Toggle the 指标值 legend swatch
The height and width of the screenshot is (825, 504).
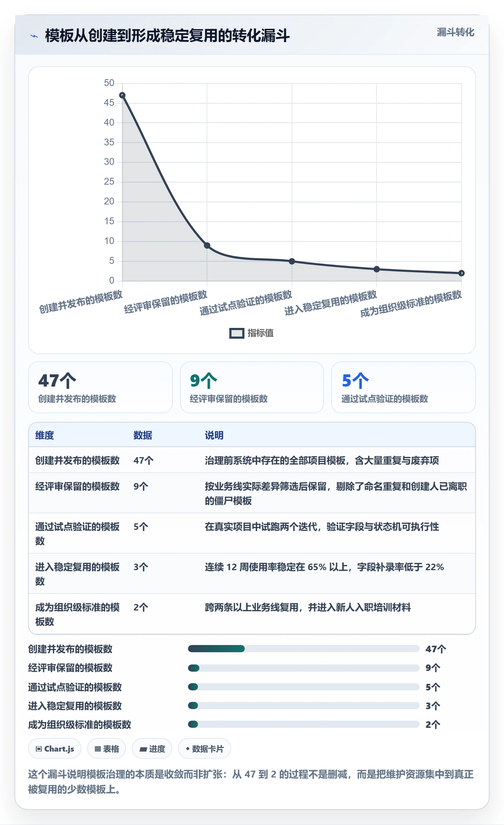click(237, 333)
